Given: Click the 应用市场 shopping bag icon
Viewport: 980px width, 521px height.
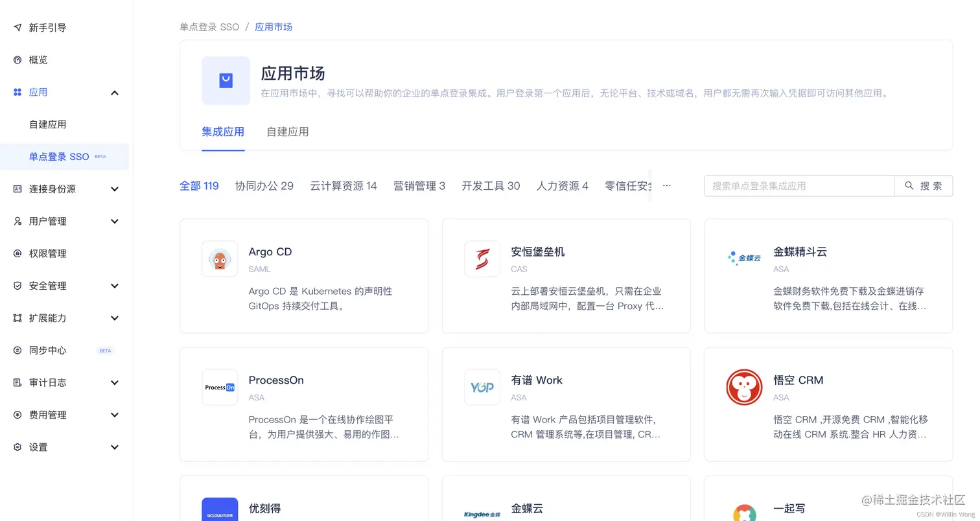Looking at the screenshot, I should point(226,80).
